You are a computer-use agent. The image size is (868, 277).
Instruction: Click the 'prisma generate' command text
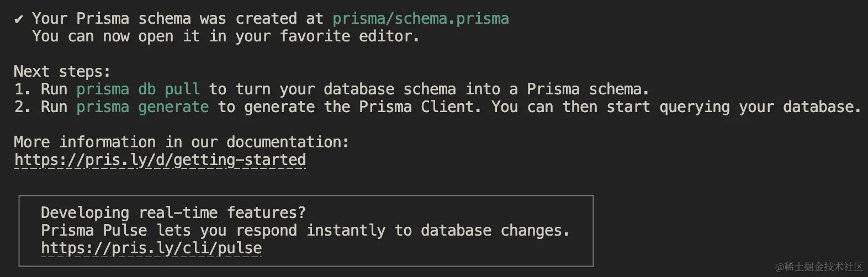coord(142,107)
